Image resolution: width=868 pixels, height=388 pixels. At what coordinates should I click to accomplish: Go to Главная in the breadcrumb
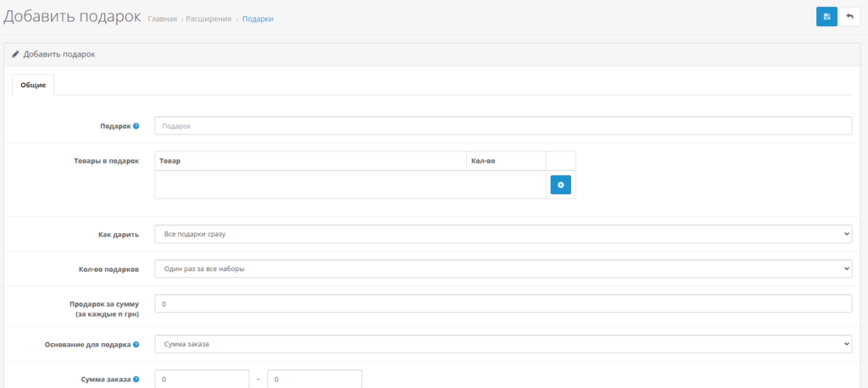(162, 19)
